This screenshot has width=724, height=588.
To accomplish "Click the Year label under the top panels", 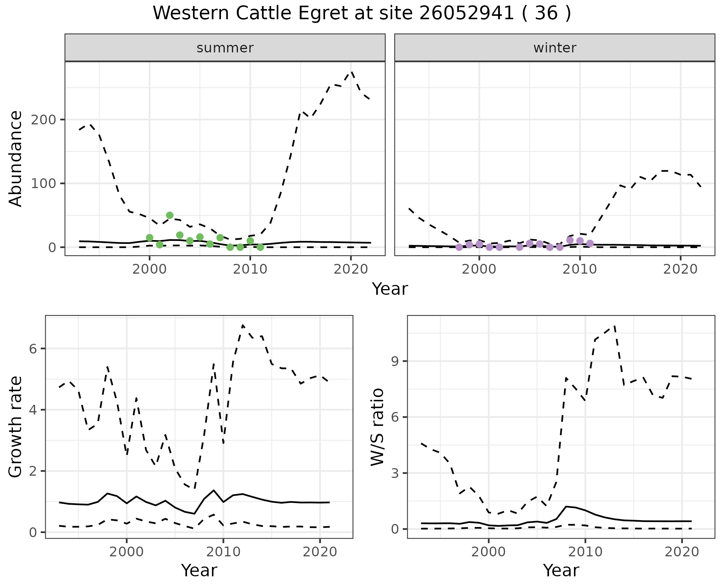I will [390, 289].
